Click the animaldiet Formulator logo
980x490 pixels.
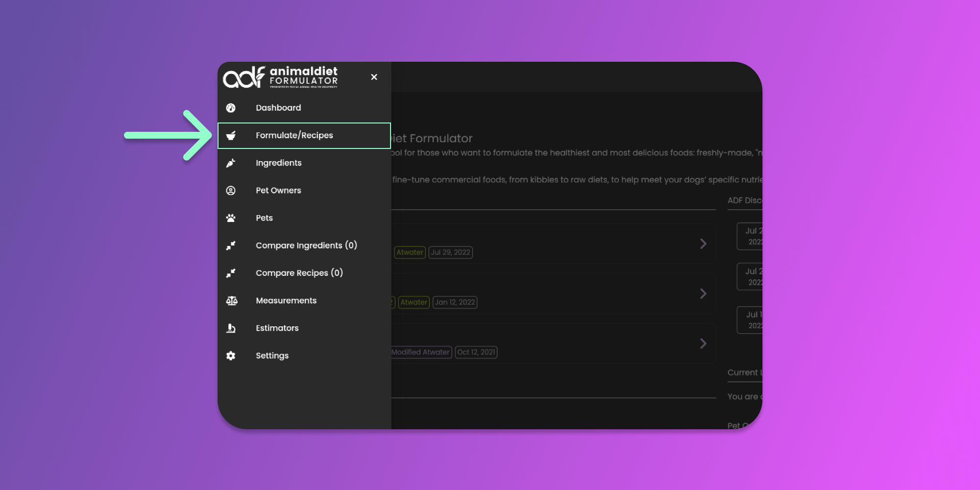coord(280,77)
